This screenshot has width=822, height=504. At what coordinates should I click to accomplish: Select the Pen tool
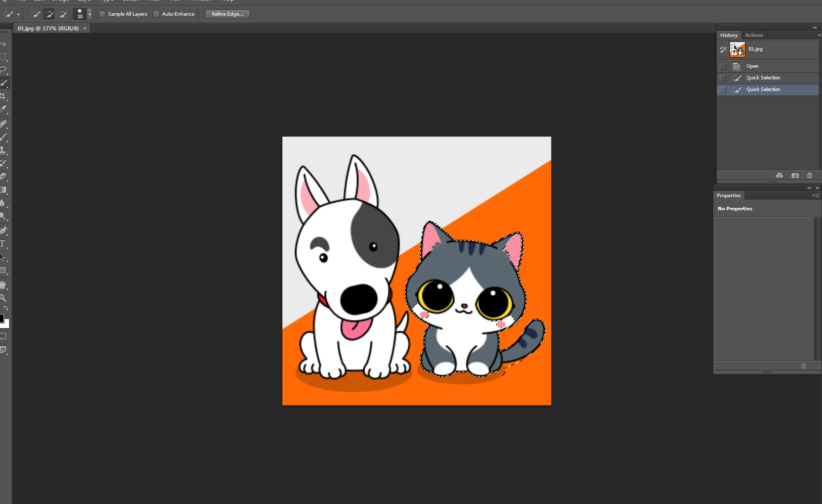tap(4, 231)
